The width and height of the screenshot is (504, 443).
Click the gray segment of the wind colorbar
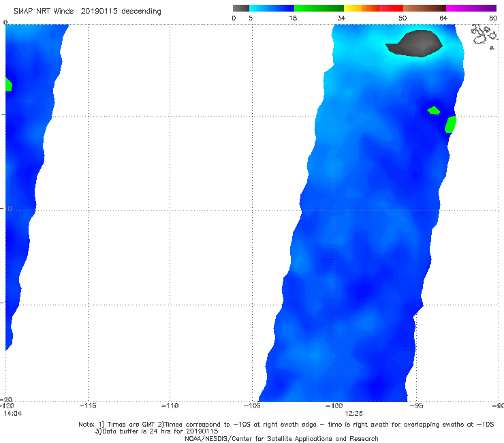click(240, 8)
